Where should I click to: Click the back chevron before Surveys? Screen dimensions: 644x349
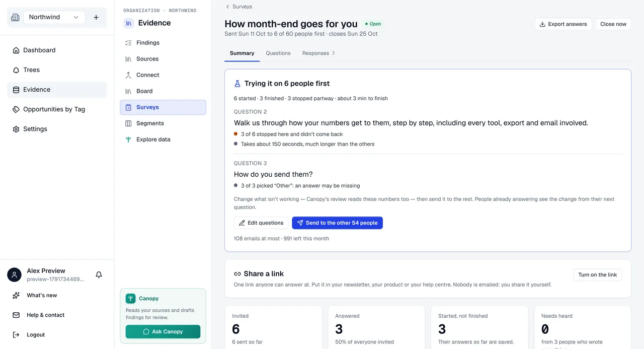pyautogui.click(x=227, y=7)
